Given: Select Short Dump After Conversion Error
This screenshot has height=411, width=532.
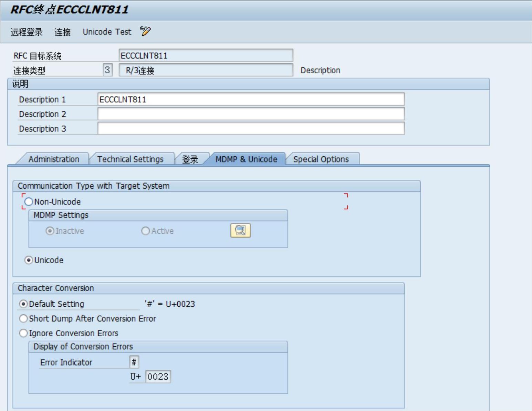Looking at the screenshot, I should tap(23, 319).
